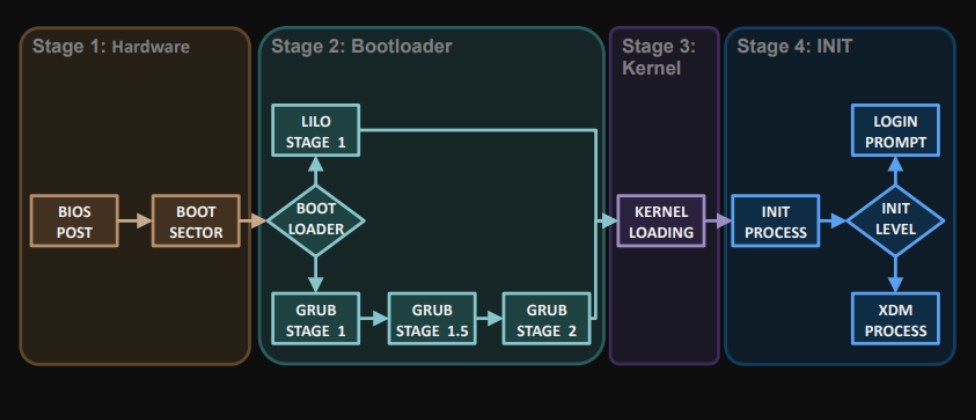The height and width of the screenshot is (420, 976).
Task: Click the INIT PROCESS box
Action: click(x=776, y=221)
